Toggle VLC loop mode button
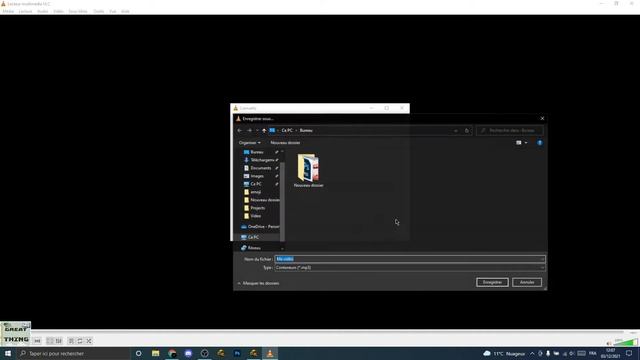The image size is (640, 360). tap(80, 341)
